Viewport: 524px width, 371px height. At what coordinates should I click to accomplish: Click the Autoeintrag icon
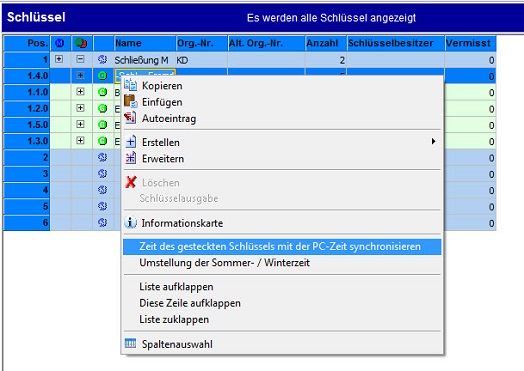point(130,118)
